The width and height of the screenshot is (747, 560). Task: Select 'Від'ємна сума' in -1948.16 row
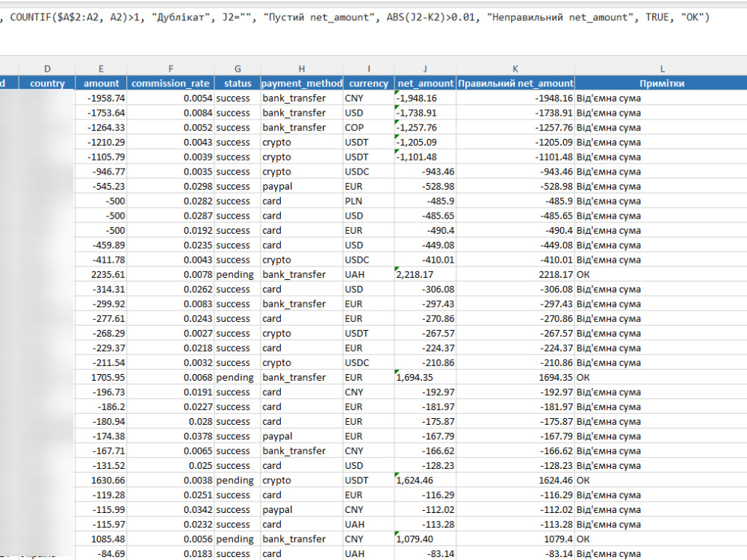click(x=661, y=98)
